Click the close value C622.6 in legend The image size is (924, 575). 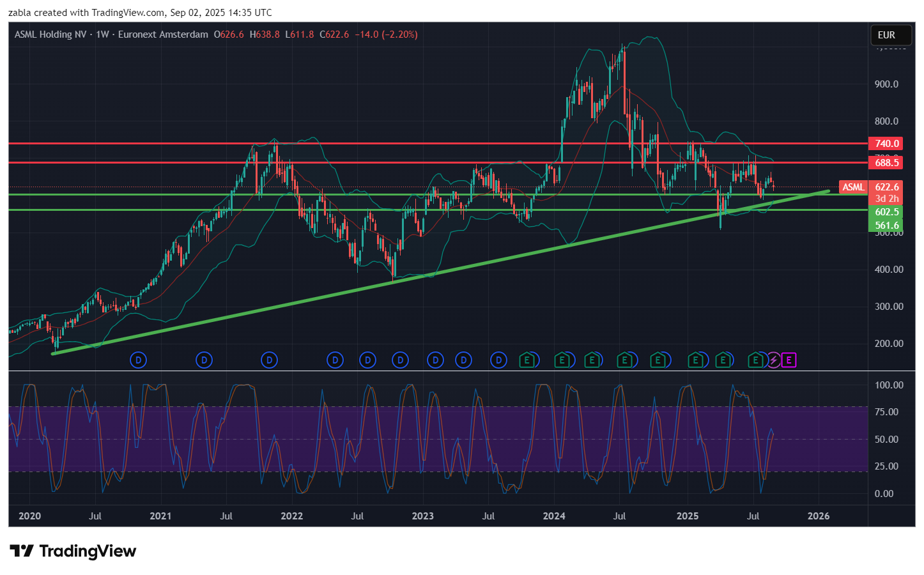(334, 34)
